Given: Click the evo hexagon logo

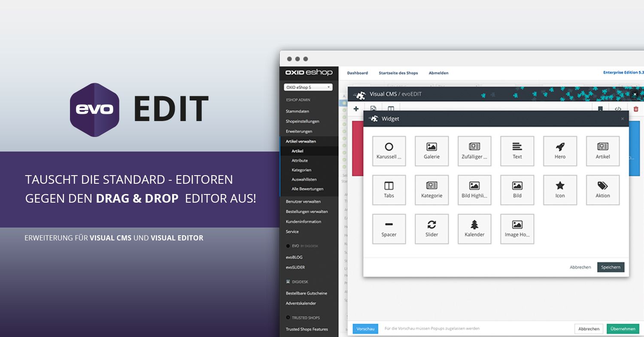Looking at the screenshot, I should pyautogui.click(x=94, y=110).
